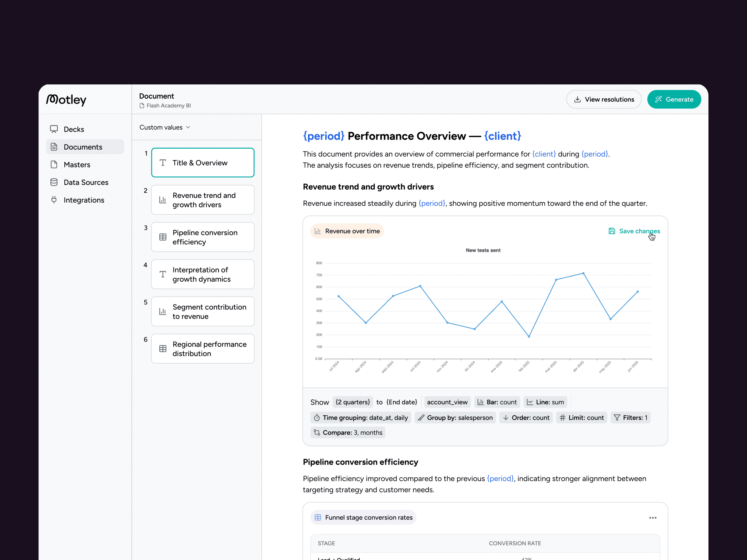This screenshot has height=560, width=747.
Task: Change the {2 quarters} start range
Action: [x=353, y=402]
